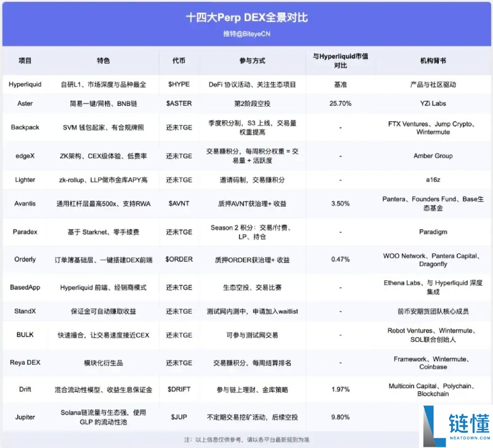The height and width of the screenshot is (448, 493).
Task: Click 生态空投、交易比赛 cell
Action: pyautogui.click(x=252, y=287)
